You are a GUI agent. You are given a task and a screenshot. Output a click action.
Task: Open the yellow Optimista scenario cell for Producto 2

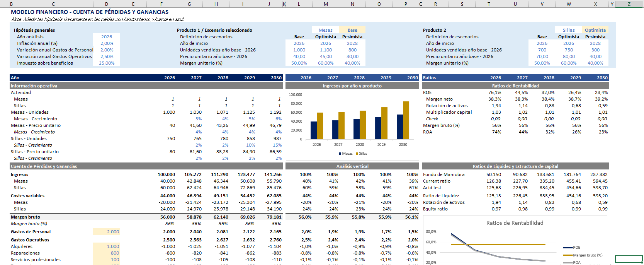(595, 30)
